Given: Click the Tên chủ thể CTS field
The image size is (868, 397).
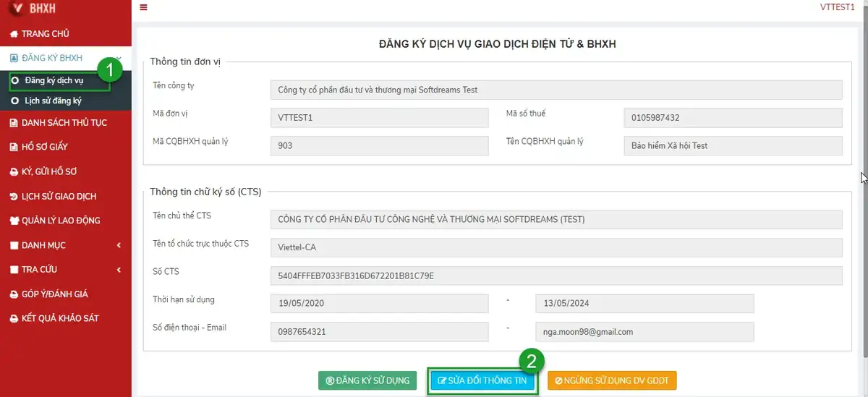Looking at the screenshot, I should pyautogui.click(x=556, y=219).
